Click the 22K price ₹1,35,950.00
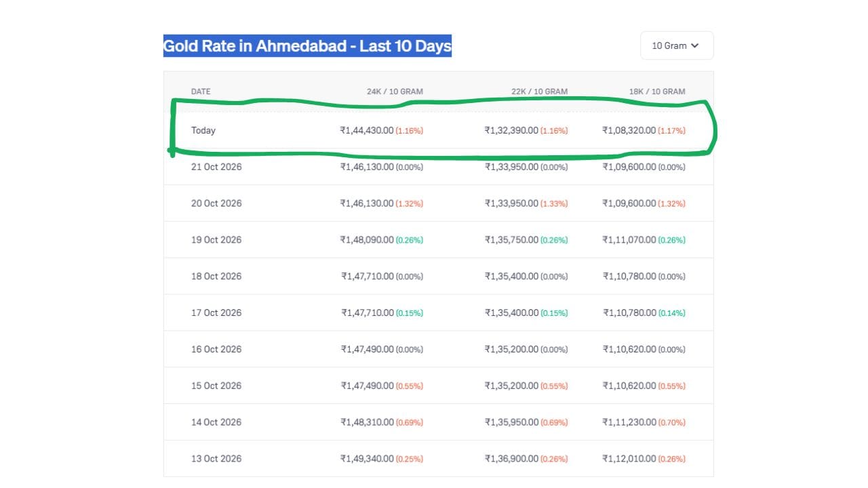This screenshot has width=868, height=488. tap(511, 422)
